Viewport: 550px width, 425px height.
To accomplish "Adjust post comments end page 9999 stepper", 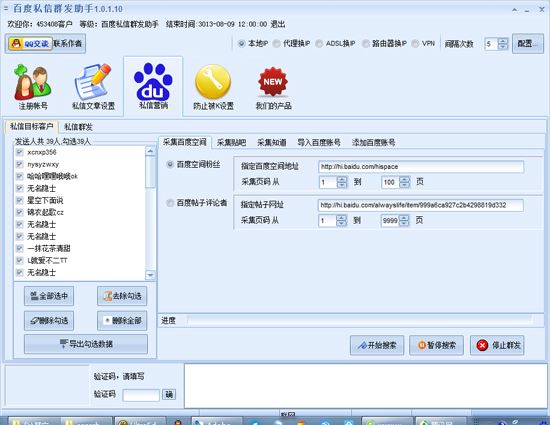I will point(404,221).
